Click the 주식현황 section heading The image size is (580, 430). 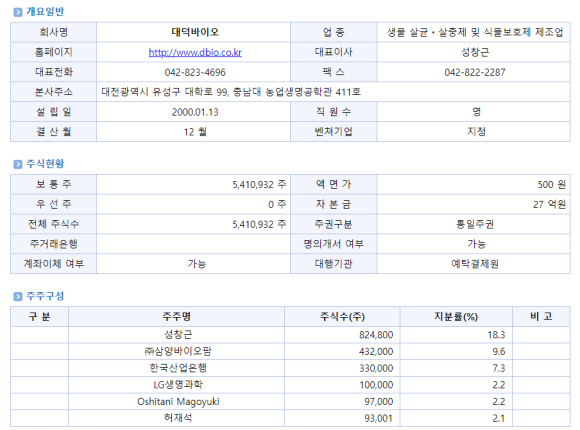45,164
